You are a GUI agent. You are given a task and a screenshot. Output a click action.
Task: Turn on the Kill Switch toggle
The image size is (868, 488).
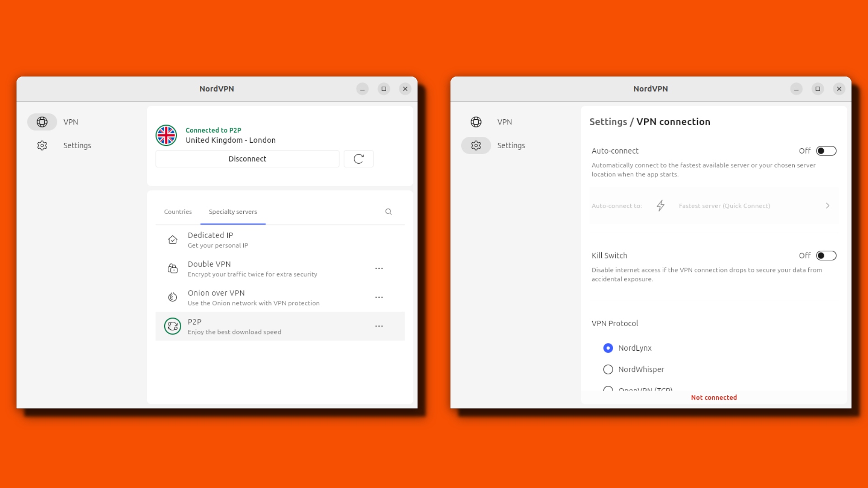point(826,256)
